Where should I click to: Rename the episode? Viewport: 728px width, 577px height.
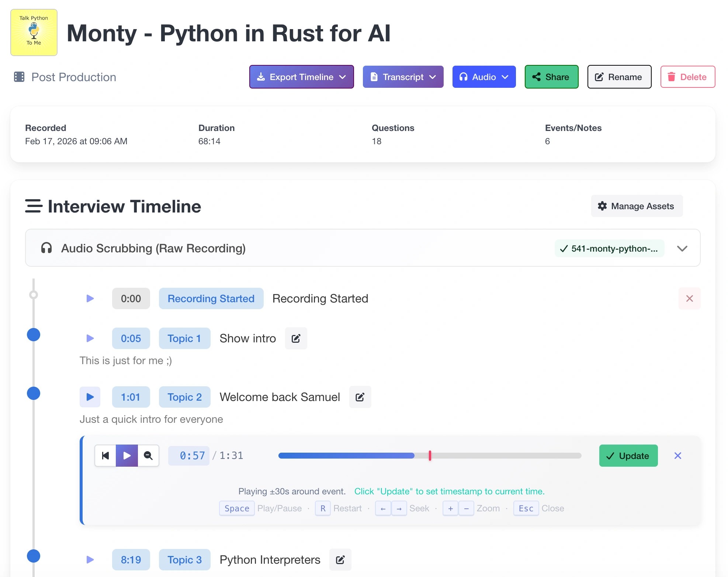(x=619, y=77)
